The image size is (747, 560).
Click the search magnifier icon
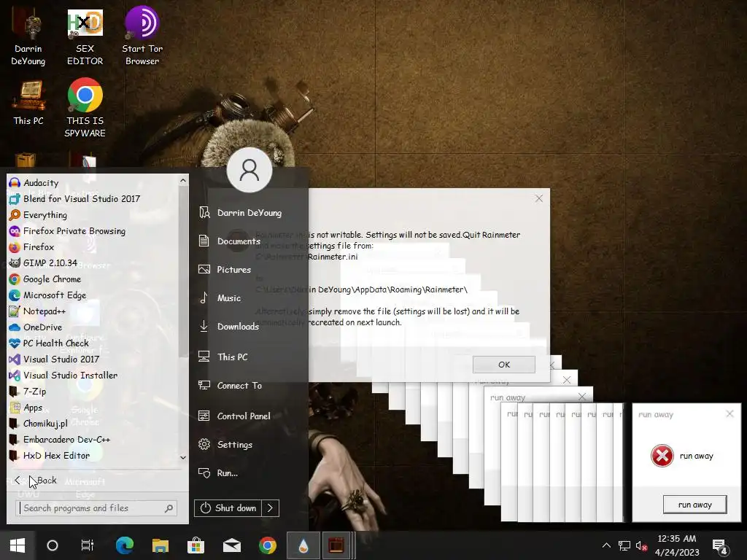pos(169,508)
